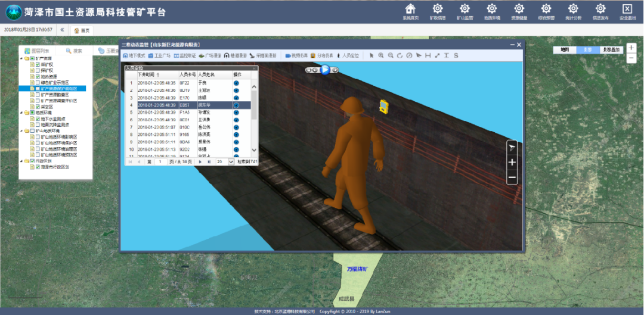This screenshot has width=644, height=315.
Task: Open 矿政信息 gear icon in header
Action: [438, 8]
